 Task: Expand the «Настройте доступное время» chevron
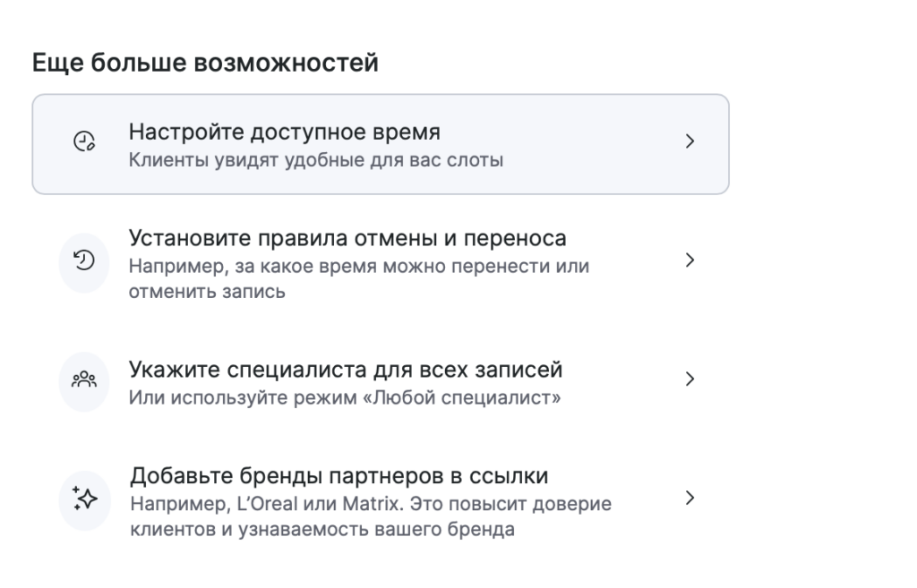point(690,141)
